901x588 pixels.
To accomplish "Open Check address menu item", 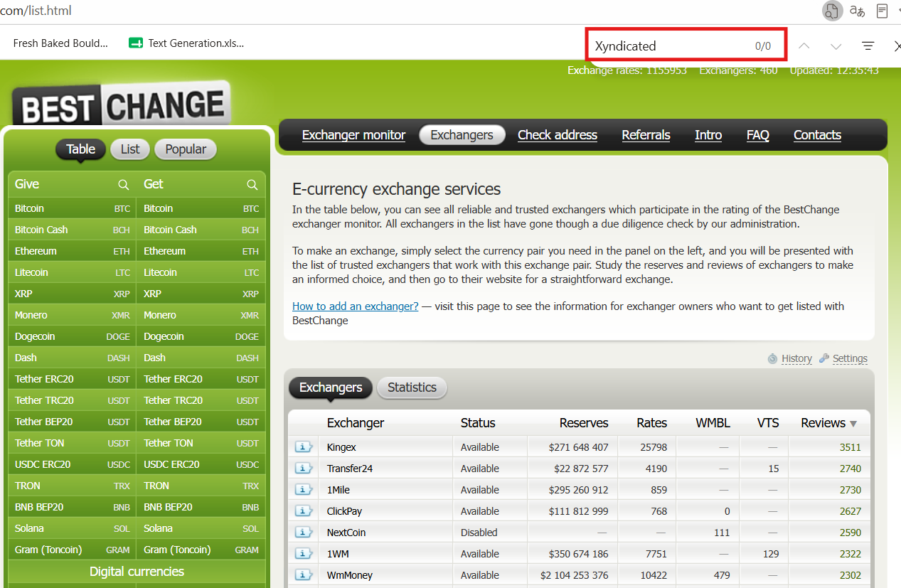I will point(558,135).
